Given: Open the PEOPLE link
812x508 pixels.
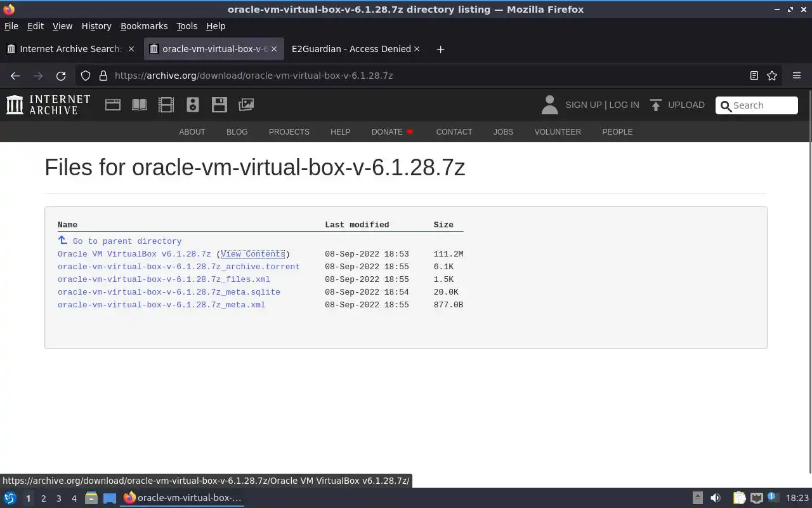Looking at the screenshot, I should click(617, 132).
